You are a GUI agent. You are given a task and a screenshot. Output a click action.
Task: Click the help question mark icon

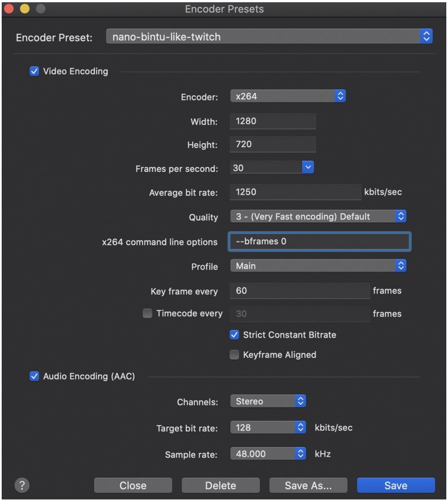coord(21,485)
